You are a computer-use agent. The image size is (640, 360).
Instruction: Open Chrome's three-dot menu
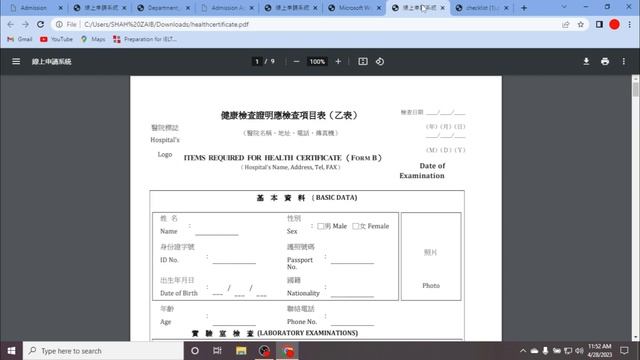click(630, 24)
